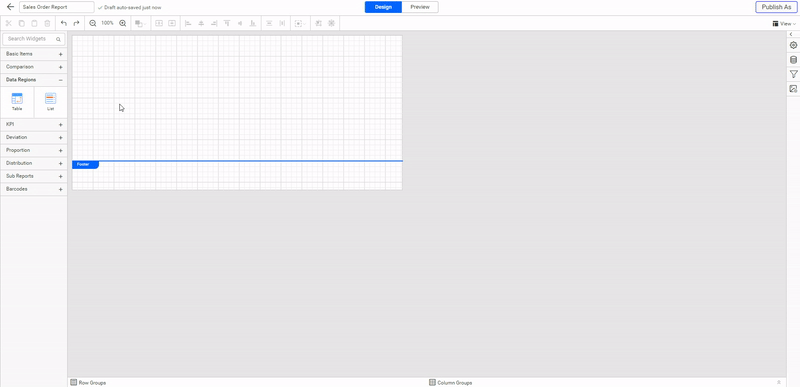The width and height of the screenshot is (800, 387).
Task: Expand the Deviation category
Action: 33,138
